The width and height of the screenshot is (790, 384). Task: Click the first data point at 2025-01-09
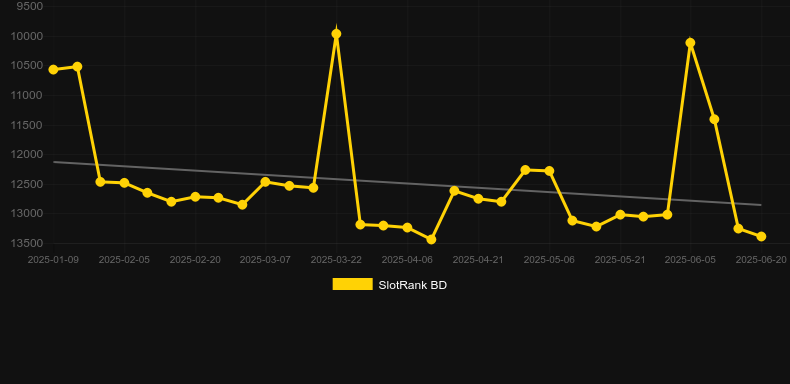tap(53, 70)
